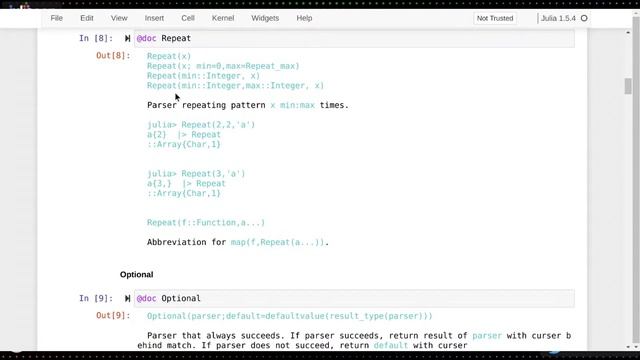640x360 pixels.
Task: Click the scrollbar up arrow
Action: 628,32
